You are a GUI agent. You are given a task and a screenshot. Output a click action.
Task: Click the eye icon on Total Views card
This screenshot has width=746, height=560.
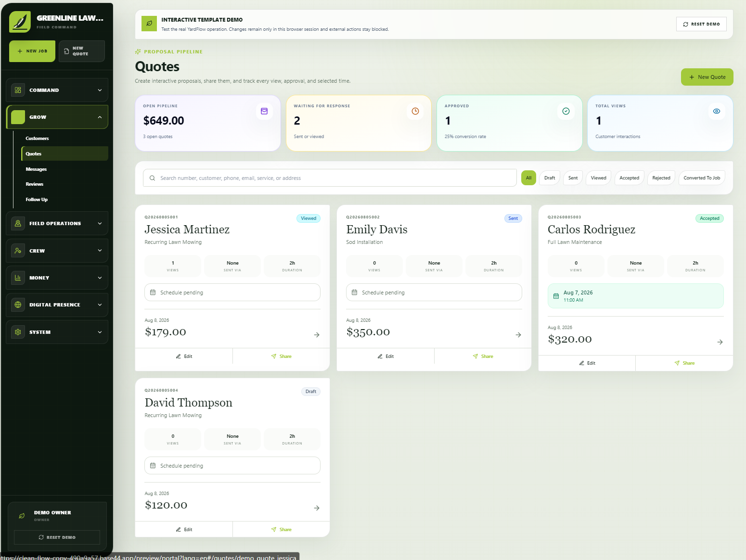717,111
